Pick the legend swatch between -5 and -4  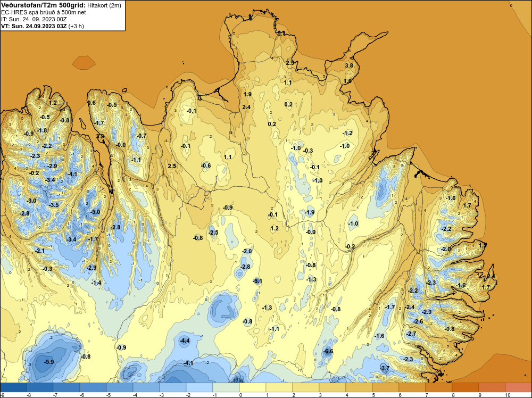120,387
